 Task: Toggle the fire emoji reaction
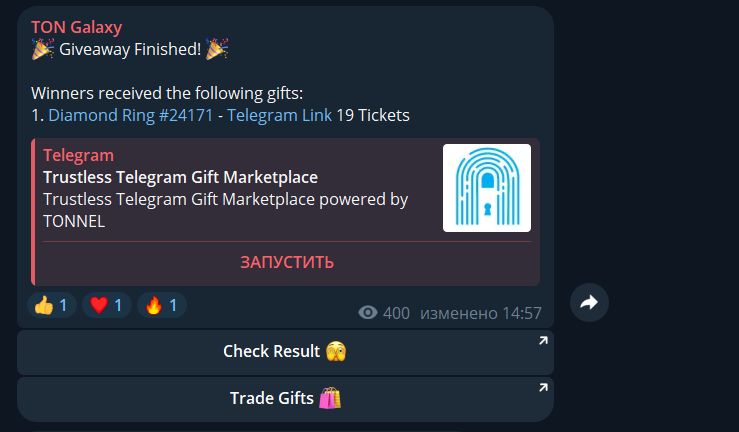[162, 305]
